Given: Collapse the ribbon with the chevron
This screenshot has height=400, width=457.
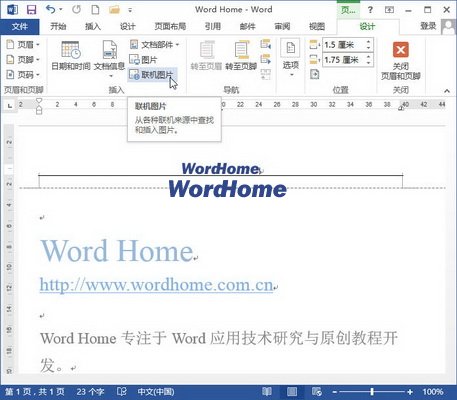Looking at the screenshot, I should (447, 91).
